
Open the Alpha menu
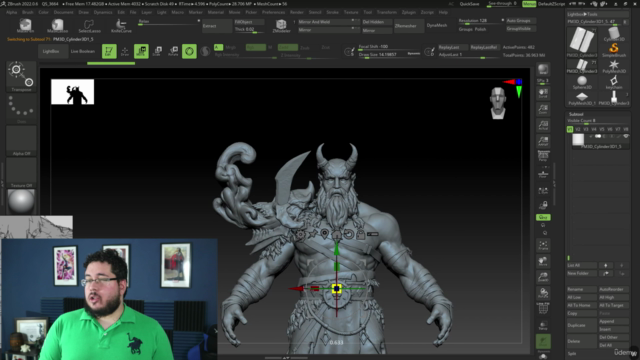point(11,12)
